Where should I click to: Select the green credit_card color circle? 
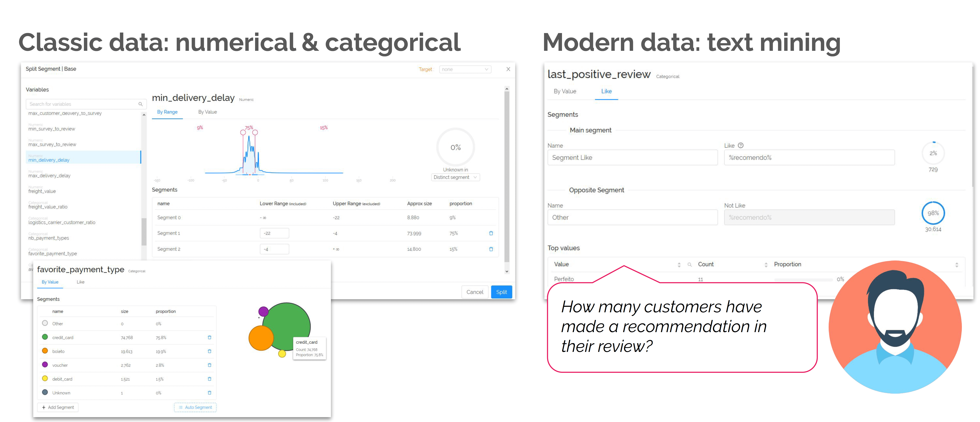(x=45, y=337)
